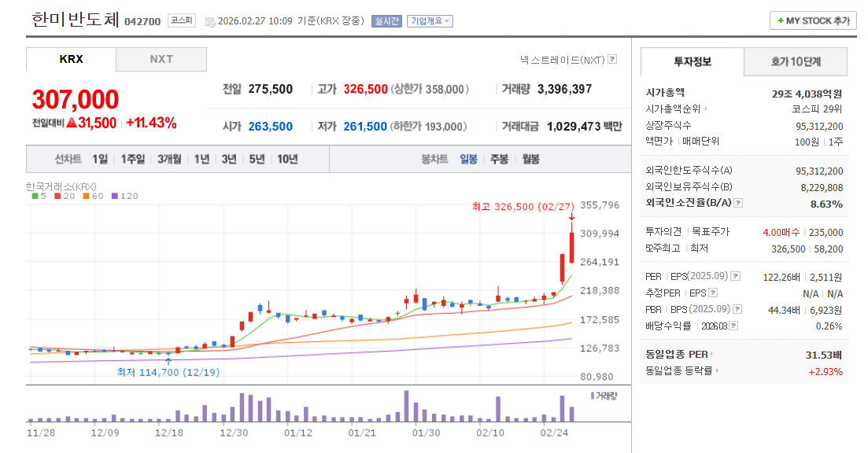Expand 동일업종 등락률 arrow link

click(x=717, y=370)
